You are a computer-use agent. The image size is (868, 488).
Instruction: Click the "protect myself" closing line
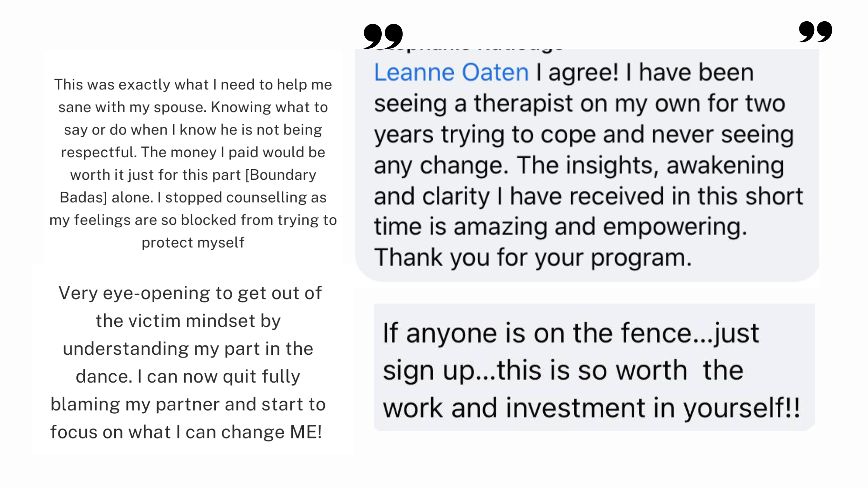point(193,243)
